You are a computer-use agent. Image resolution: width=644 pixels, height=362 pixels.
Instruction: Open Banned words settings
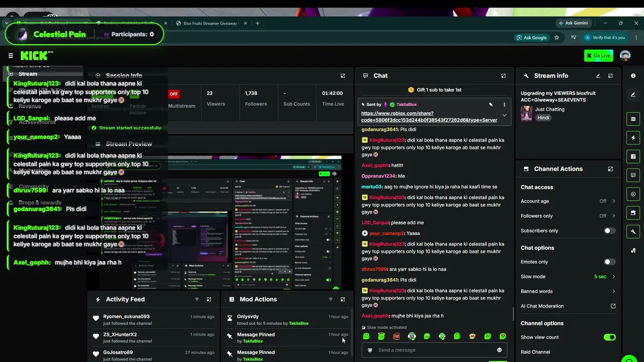coord(568,292)
